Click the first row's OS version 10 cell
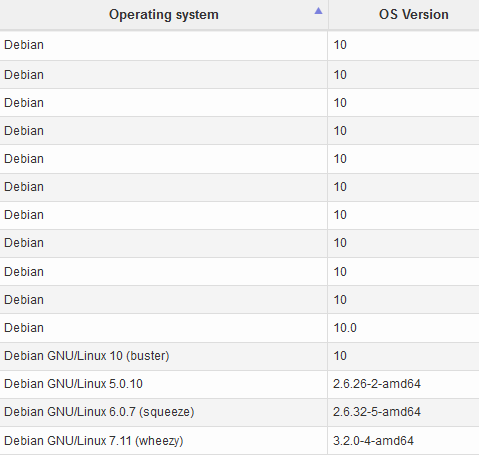This screenshot has width=479, height=455. (403, 45)
